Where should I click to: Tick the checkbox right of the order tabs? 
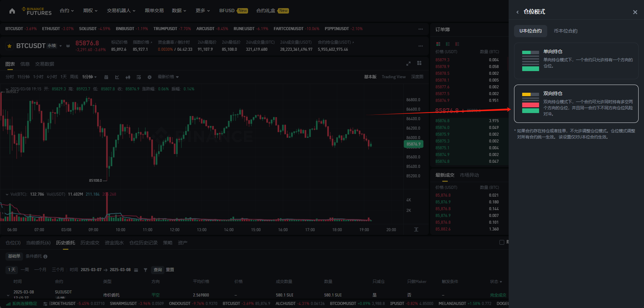tap(502, 242)
